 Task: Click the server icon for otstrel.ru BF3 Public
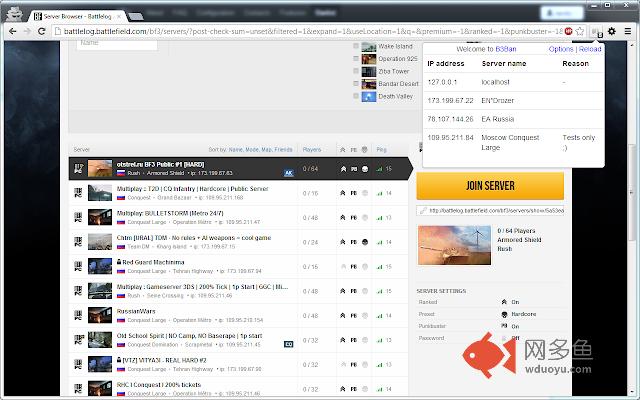78,168
